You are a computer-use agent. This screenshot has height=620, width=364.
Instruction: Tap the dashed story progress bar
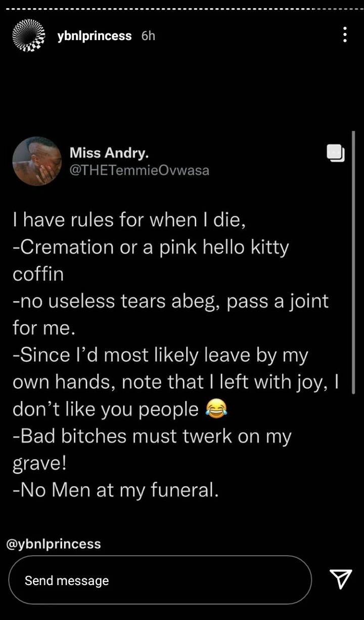[182, 8]
